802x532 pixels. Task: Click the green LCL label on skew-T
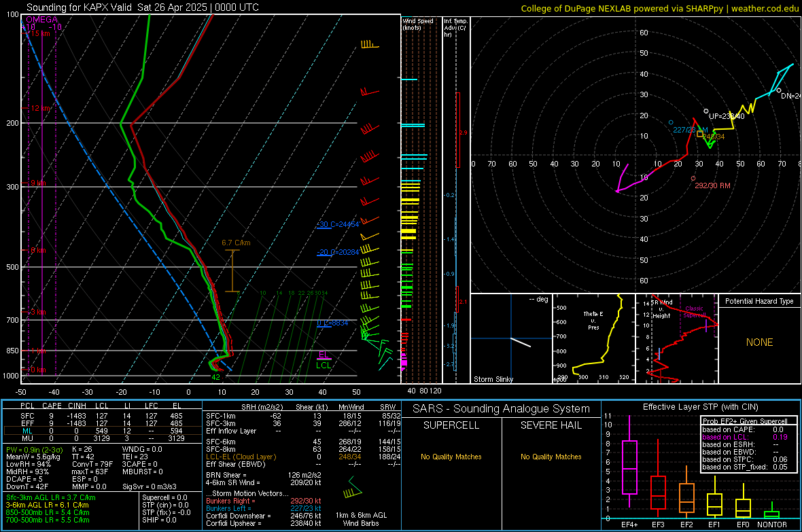pyautogui.click(x=324, y=366)
